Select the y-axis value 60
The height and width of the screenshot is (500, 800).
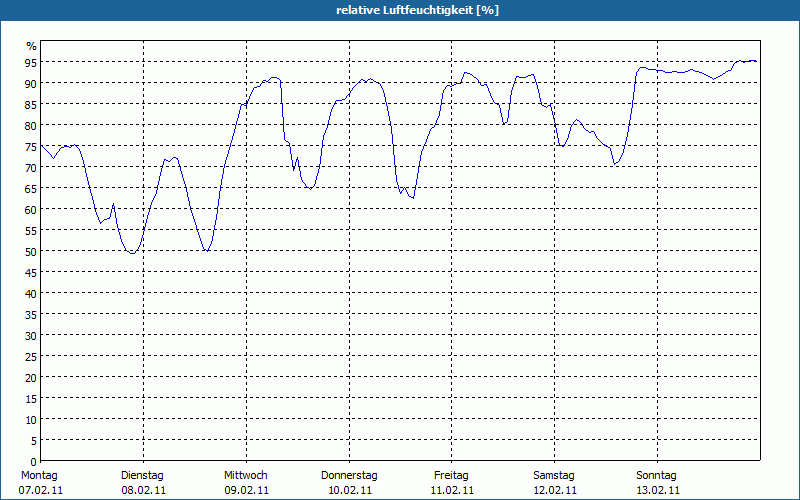click(31, 209)
